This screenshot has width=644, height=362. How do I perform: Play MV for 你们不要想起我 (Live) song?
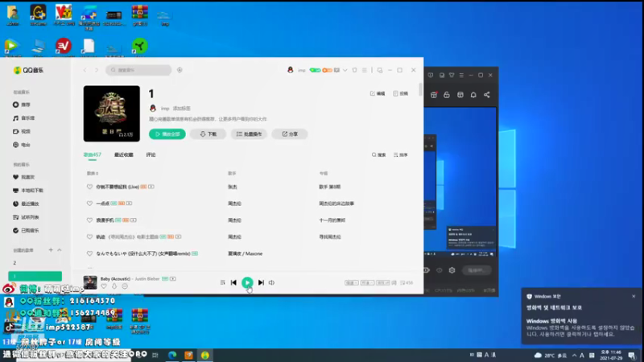(x=151, y=187)
